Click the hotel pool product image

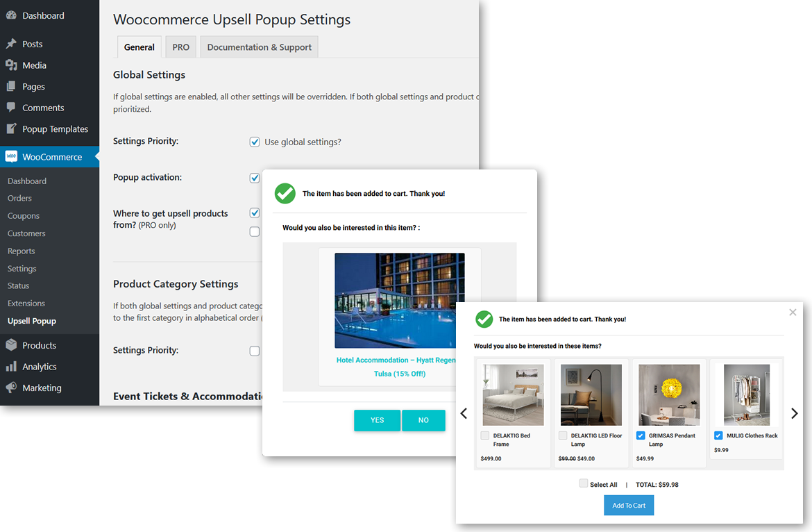[x=399, y=301]
